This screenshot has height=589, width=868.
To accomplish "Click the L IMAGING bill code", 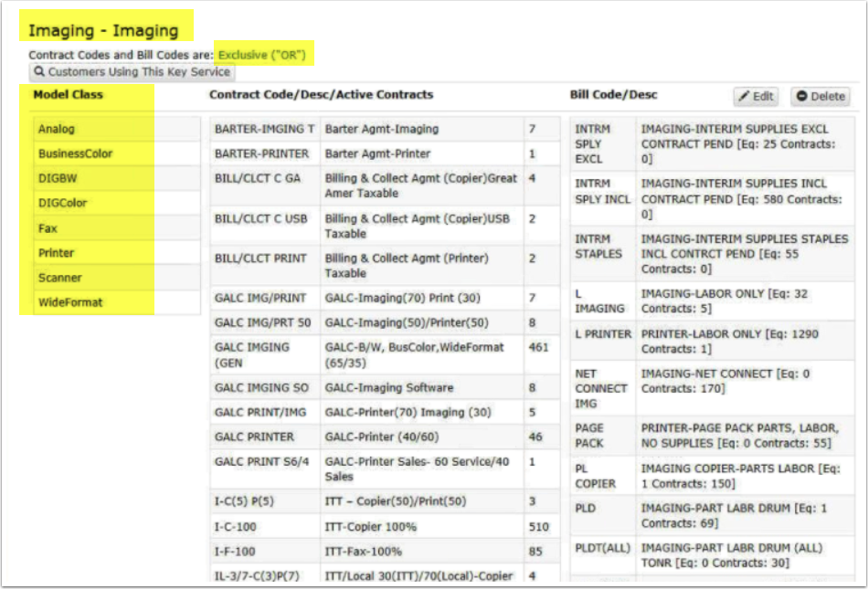I will click(599, 300).
